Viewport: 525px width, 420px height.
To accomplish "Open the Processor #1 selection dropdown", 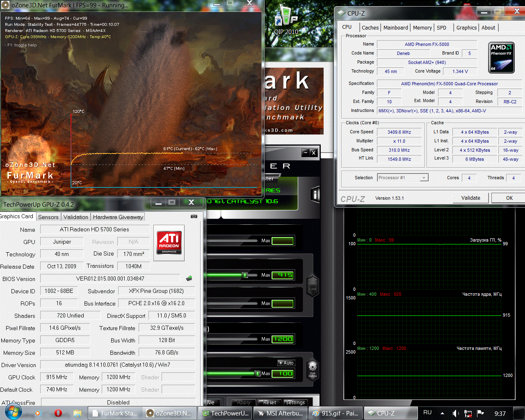I will (x=403, y=178).
